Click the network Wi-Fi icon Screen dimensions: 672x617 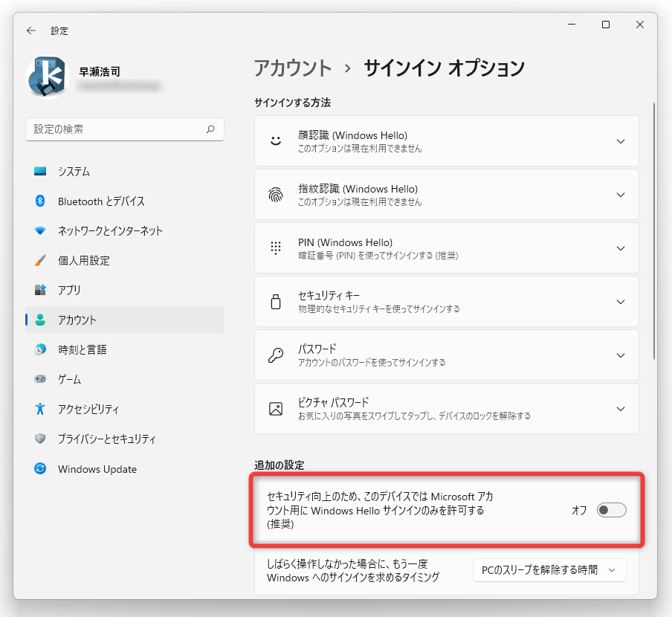(40, 230)
